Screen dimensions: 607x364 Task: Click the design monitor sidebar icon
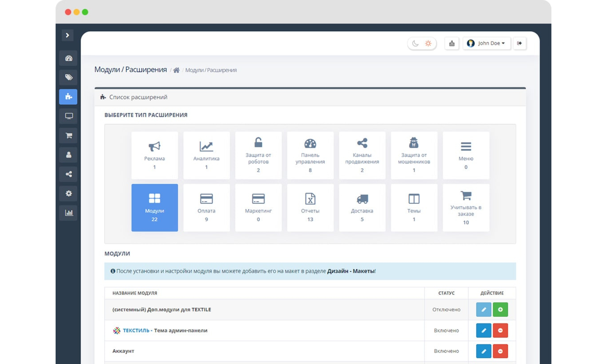pos(68,116)
